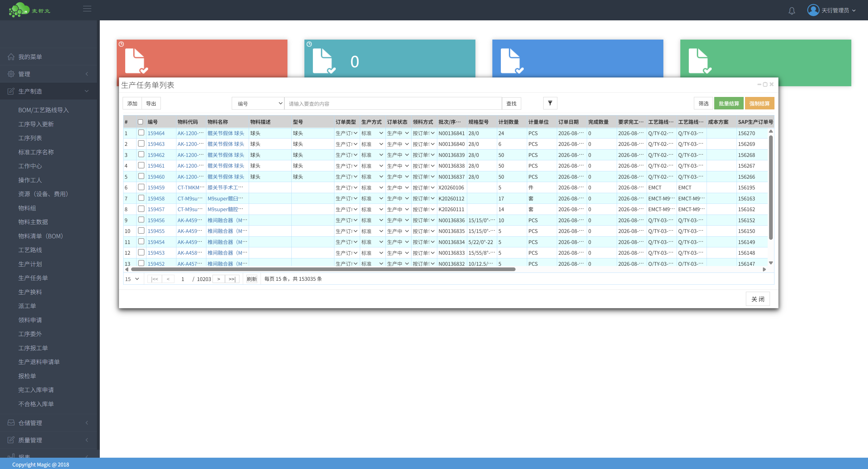Open the 编号 search field dropdown

[258, 103]
